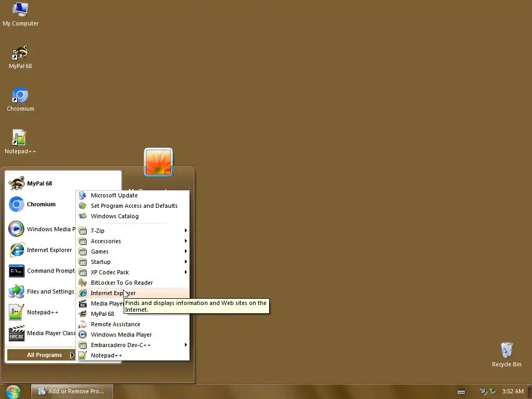Click MyPal 68 raccoon icon in pinned list
The image size is (532, 399).
coord(16,183)
